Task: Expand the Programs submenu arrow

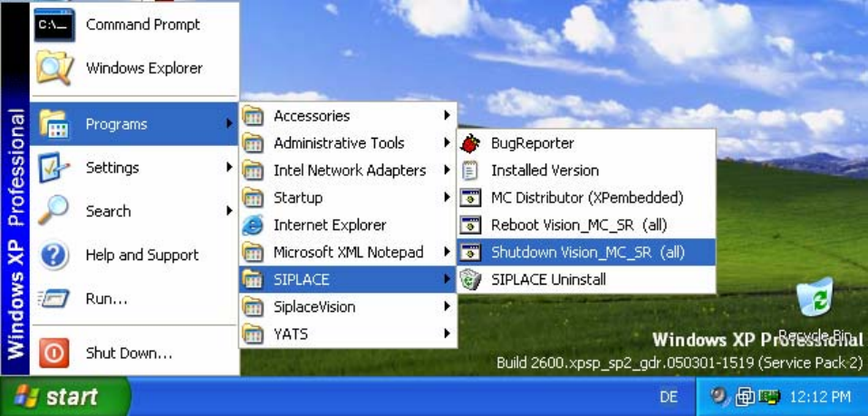Action: 228,123
